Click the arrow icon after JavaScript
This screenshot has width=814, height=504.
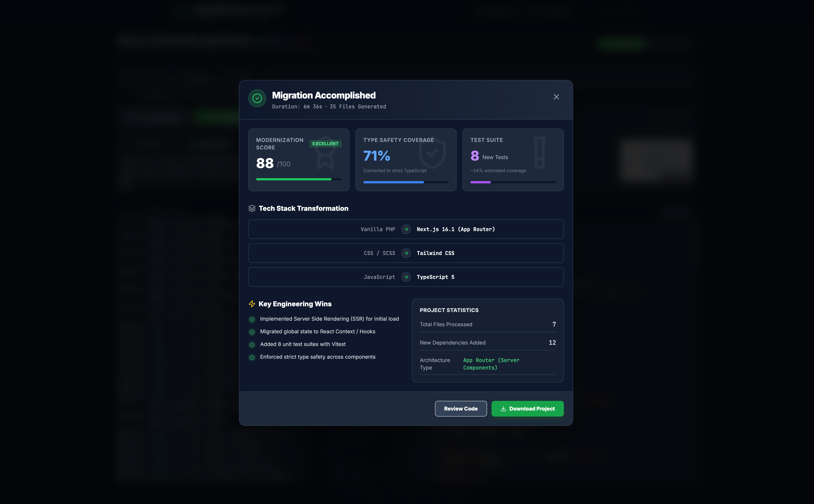pyautogui.click(x=406, y=277)
